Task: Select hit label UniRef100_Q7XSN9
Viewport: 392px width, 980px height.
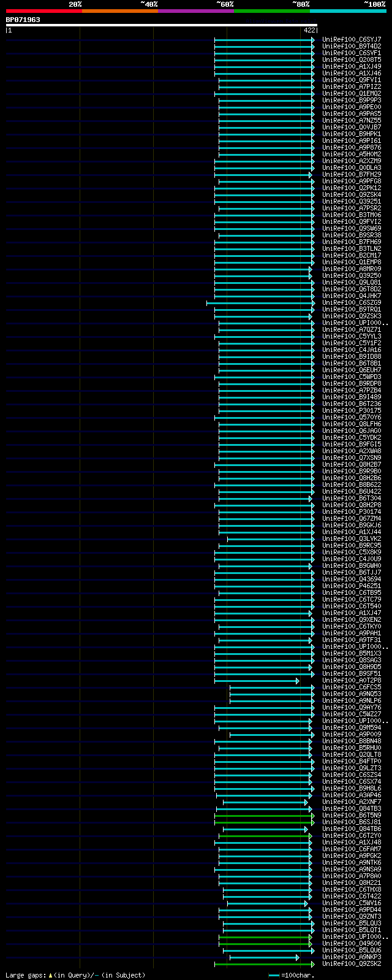Action: click(x=352, y=457)
